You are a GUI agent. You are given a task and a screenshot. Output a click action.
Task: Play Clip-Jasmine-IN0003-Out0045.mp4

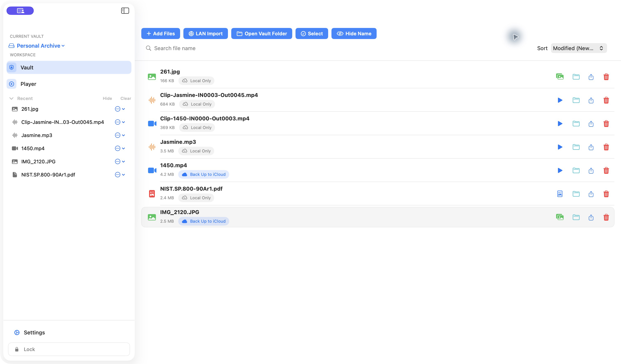[560, 100]
